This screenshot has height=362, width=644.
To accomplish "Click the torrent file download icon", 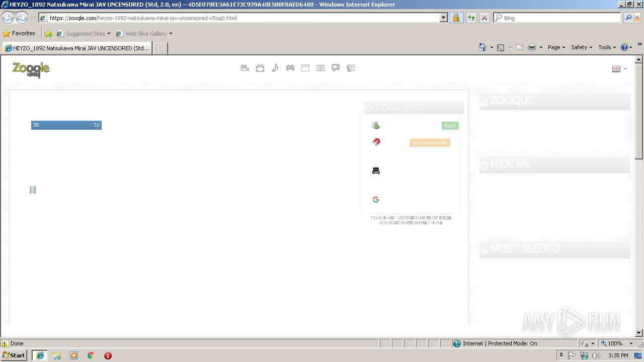I will [x=376, y=126].
